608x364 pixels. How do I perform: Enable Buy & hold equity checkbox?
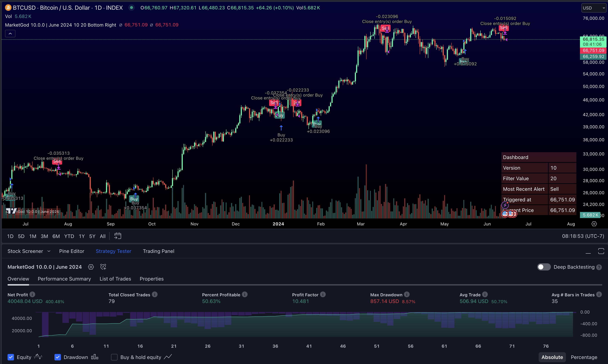tap(114, 357)
